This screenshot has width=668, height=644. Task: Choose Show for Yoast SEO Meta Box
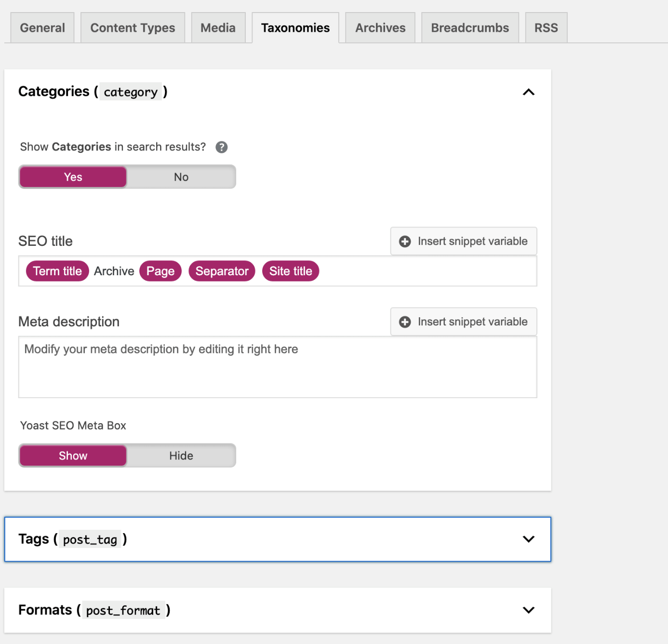pyautogui.click(x=73, y=456)
